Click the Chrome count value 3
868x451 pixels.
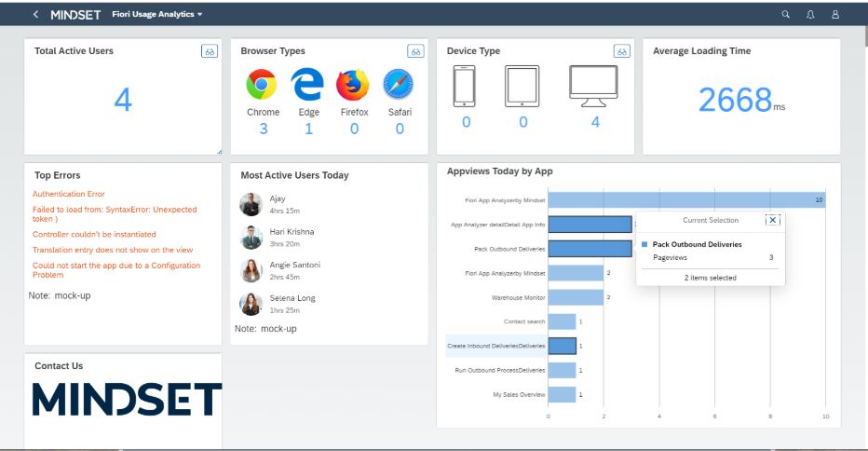point(264,130)
